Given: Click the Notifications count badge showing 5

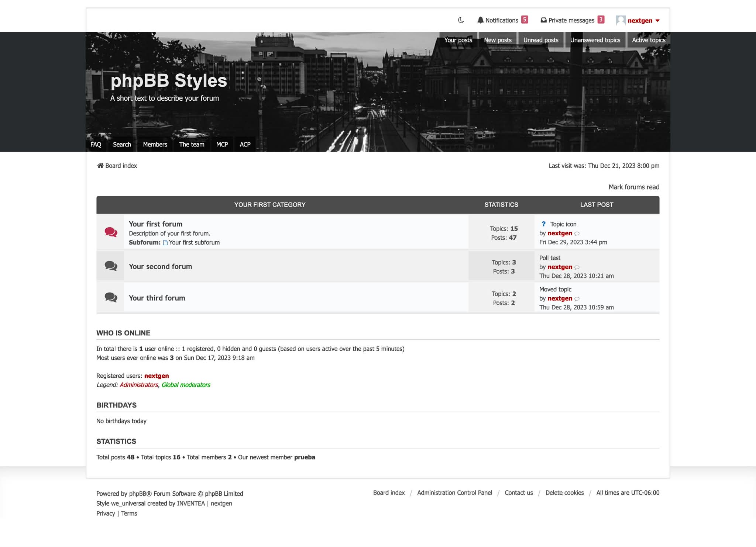Looking at the screenshot, I should [x=525, y=20].
